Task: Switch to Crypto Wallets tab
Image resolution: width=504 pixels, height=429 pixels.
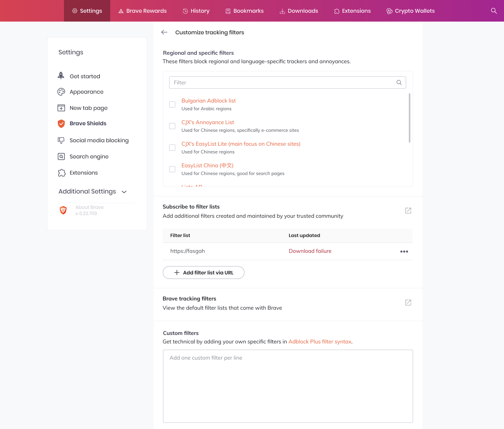Action: 411,11
